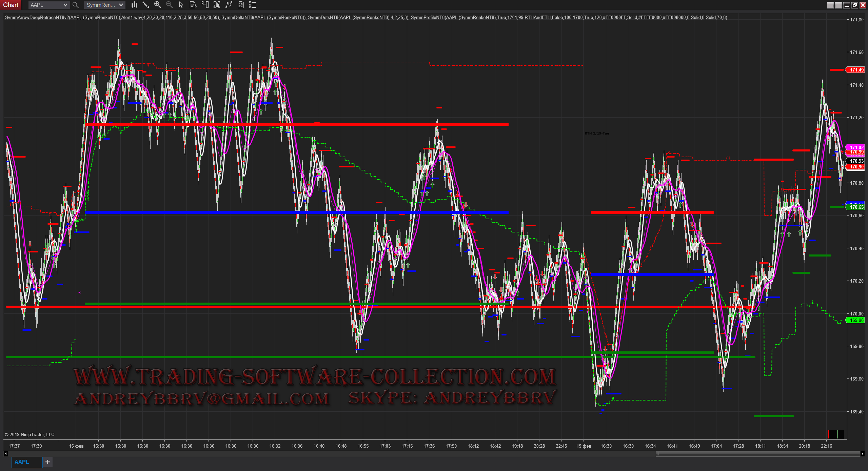This screenshot has width=868, height=471.
Task: Click the zoom out magnifier
Action: [170, 5]
